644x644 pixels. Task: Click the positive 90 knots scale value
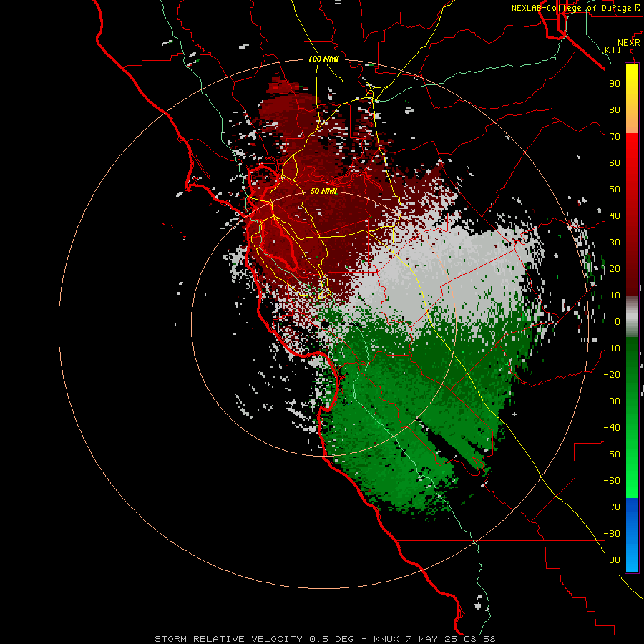tap(615, 84)
